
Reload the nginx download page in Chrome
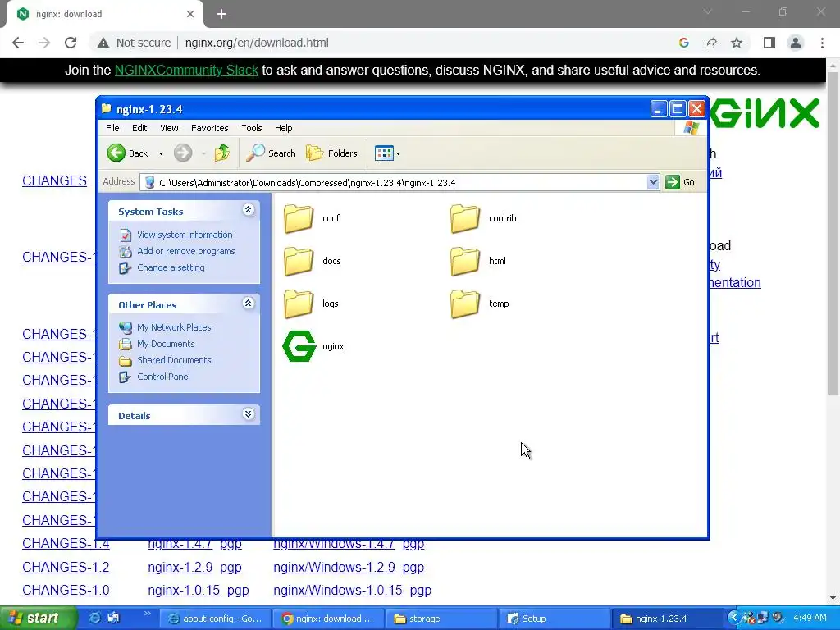coord(71,43)
